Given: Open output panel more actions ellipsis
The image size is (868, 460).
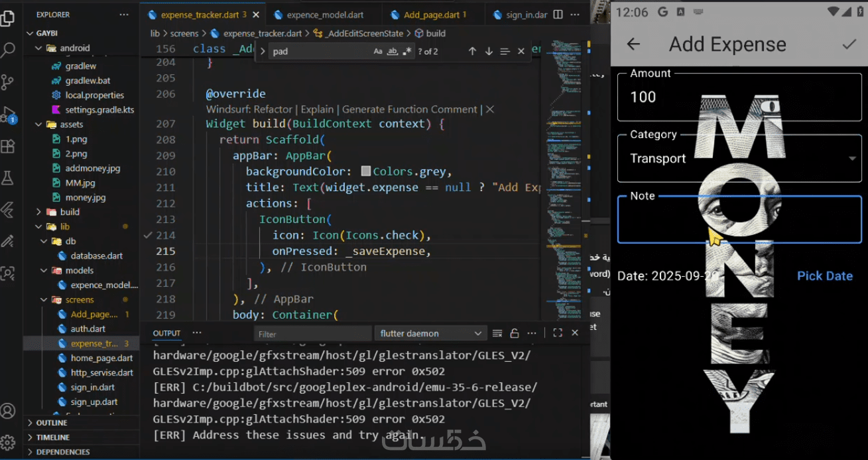Looking at the screenshot, I should [x=532, y=333].
